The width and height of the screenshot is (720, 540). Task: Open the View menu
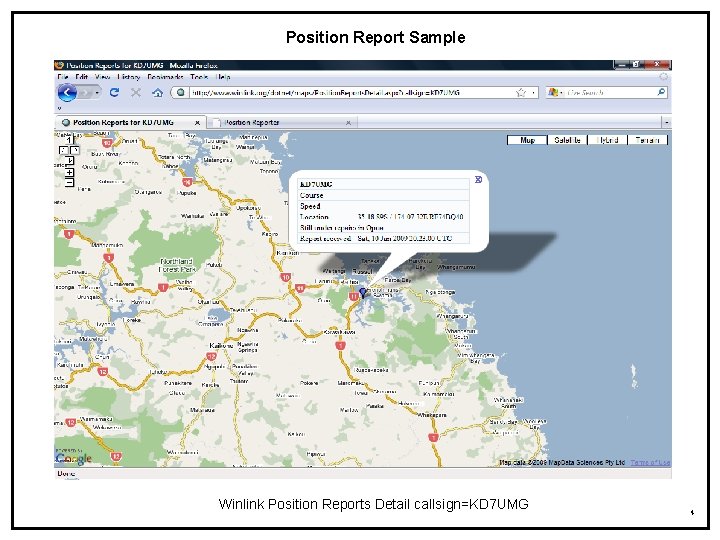102,77
